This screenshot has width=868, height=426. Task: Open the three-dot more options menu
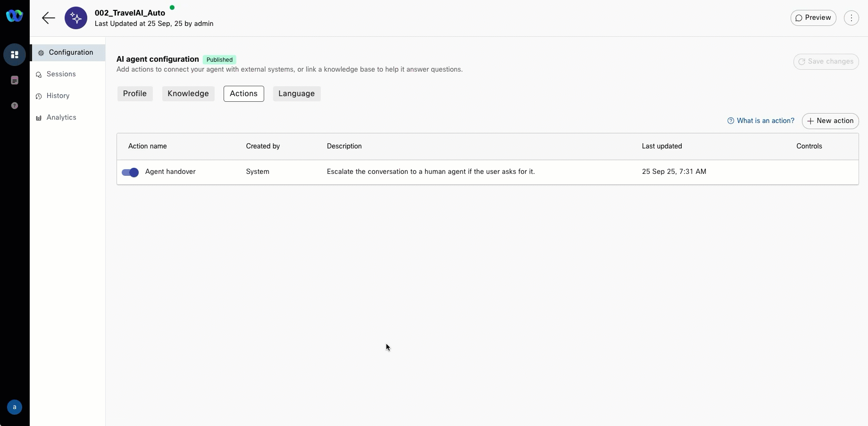(851, 18)
